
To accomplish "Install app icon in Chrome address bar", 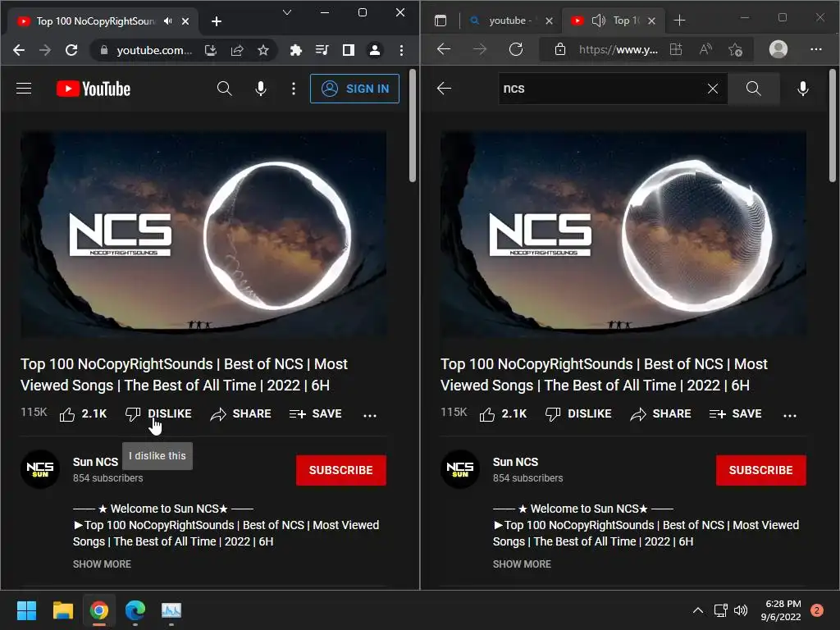I will pos(211,50).
